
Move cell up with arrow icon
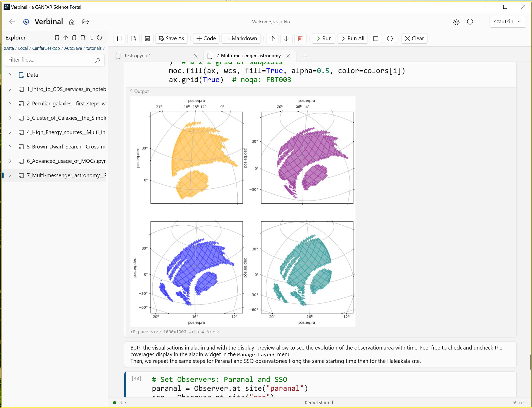pyautogui.click(x=272, y=38)
